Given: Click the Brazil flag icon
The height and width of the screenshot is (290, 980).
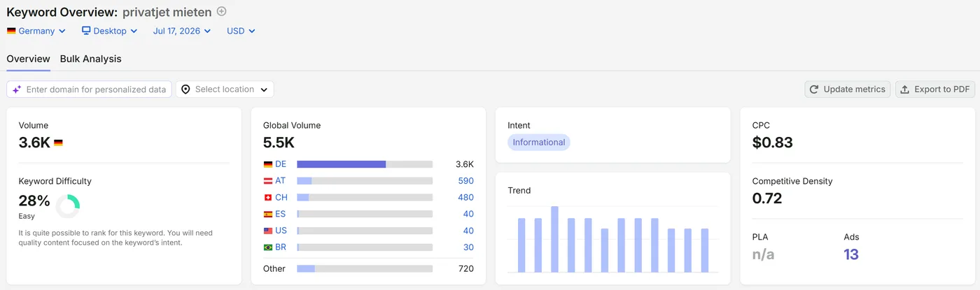Looking at the screenshot, I should pyautogui.click(x=267, y=247).
